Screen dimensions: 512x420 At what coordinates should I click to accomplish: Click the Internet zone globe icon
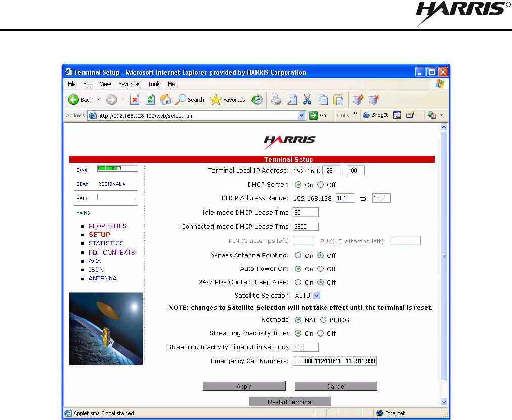(379, 413)
